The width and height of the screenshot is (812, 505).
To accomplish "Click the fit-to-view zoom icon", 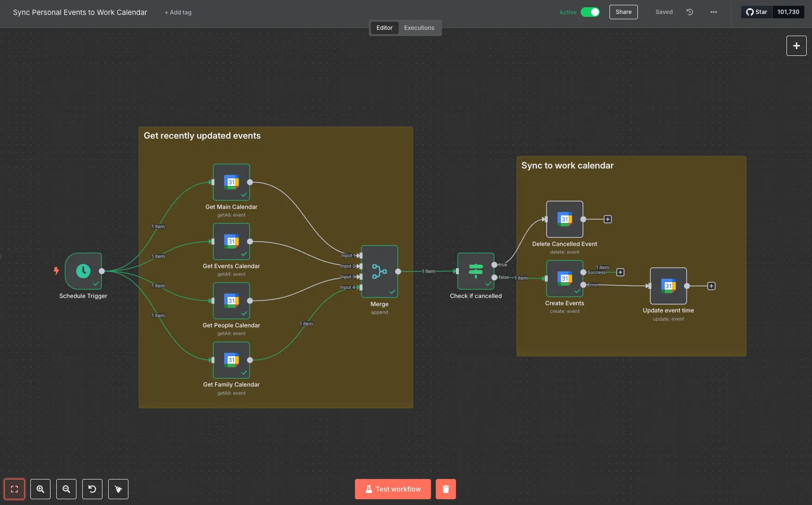I will click(x=14, y=489).
